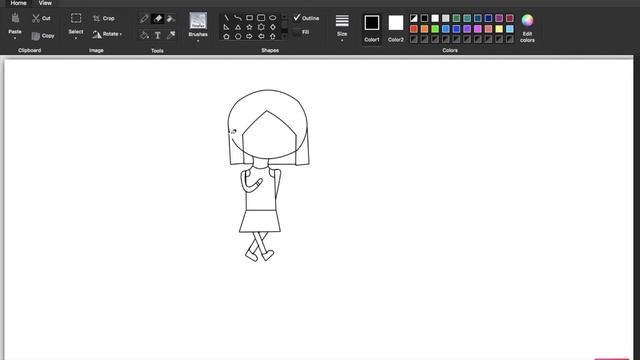Click the Crop button
The image size is (640, 360).
[104, 18]
